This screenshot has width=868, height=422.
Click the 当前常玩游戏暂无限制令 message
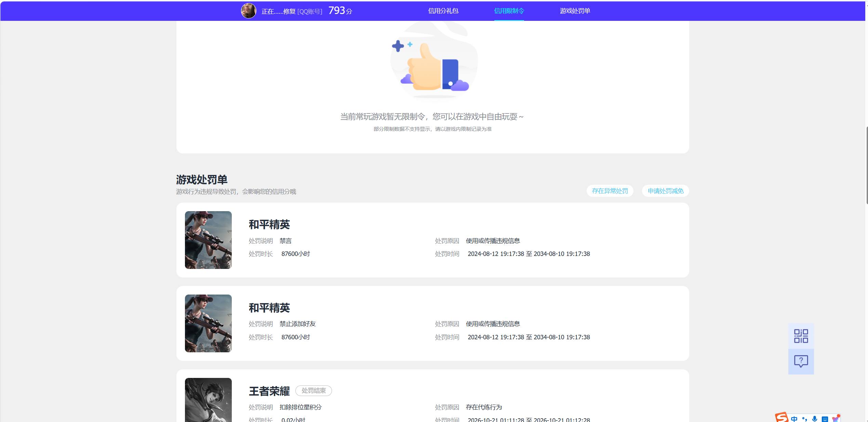point(432,117)
